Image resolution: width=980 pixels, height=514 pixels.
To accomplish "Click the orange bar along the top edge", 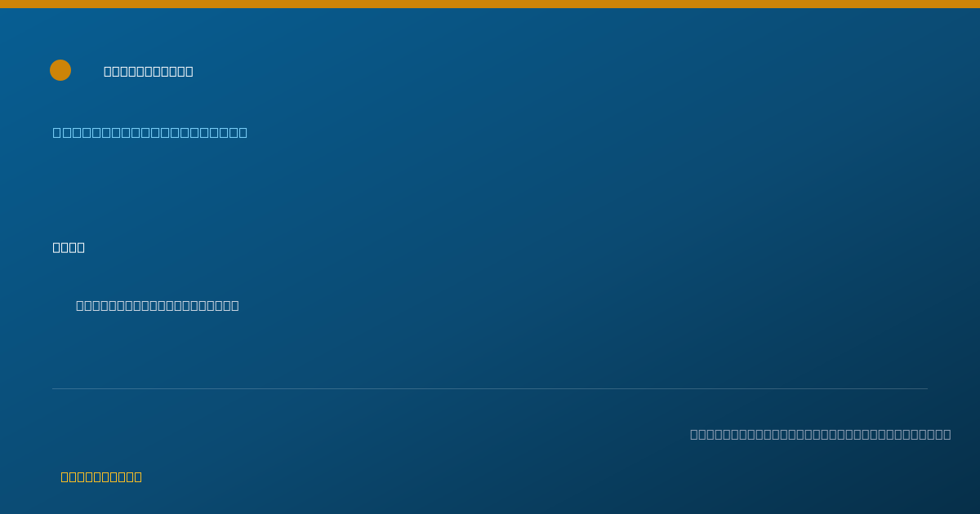I will point(490,4).
